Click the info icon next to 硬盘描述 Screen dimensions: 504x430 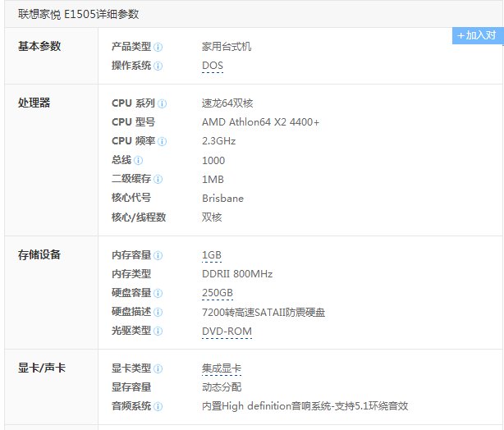(158, 312)
